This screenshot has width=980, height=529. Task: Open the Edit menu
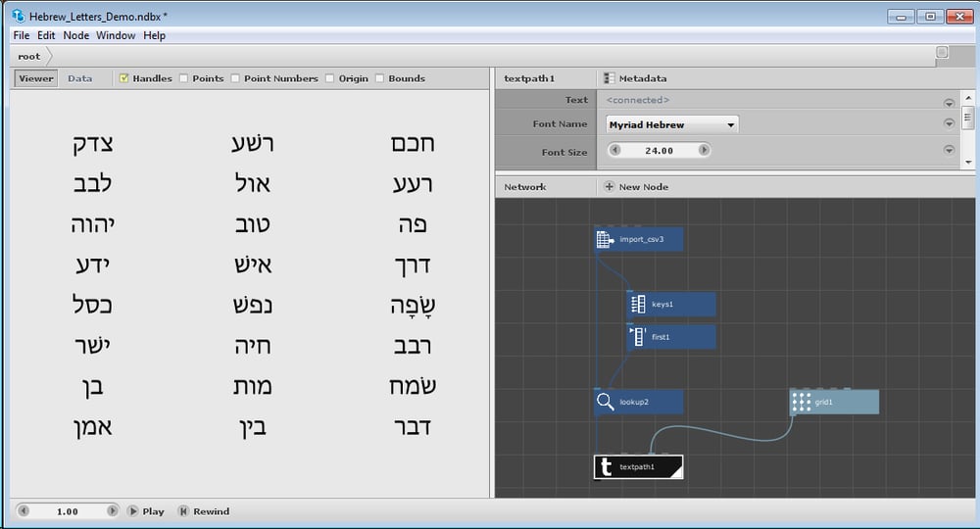tap(46, 35)
